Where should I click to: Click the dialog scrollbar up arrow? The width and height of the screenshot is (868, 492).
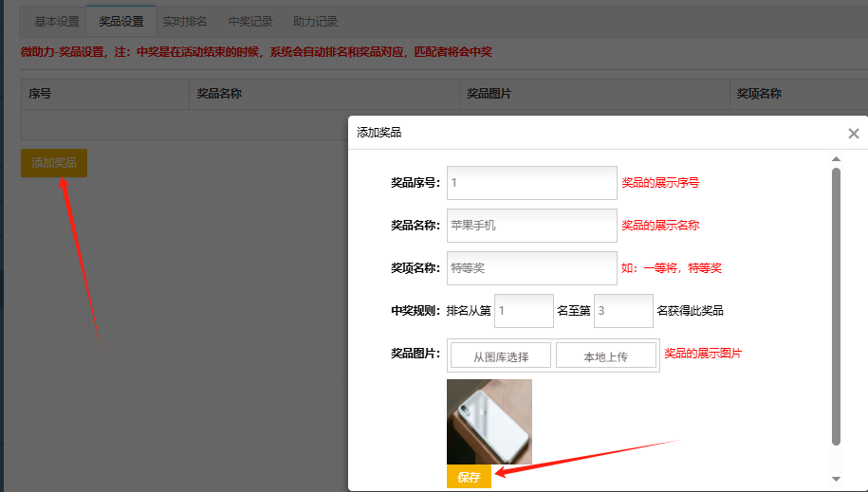[x=836, y=159]
